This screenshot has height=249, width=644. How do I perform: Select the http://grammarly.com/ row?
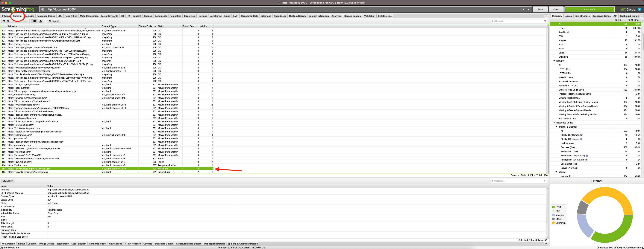[x=107, y=145]
